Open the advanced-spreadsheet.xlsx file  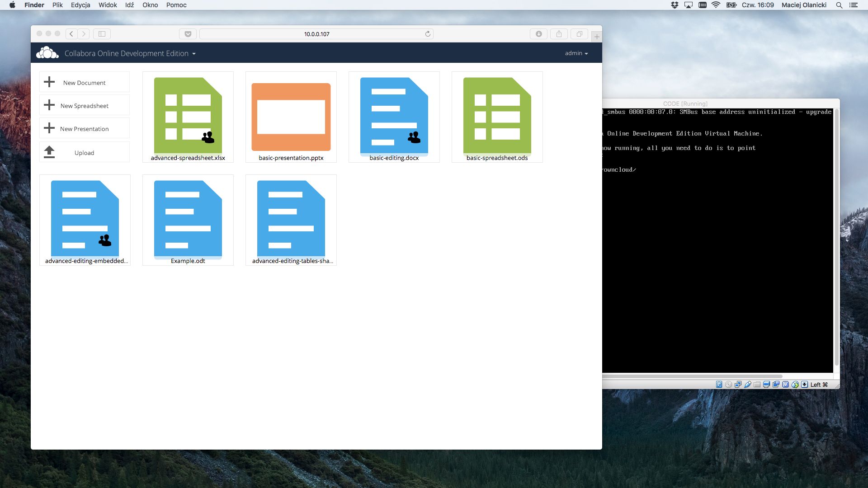188,117
